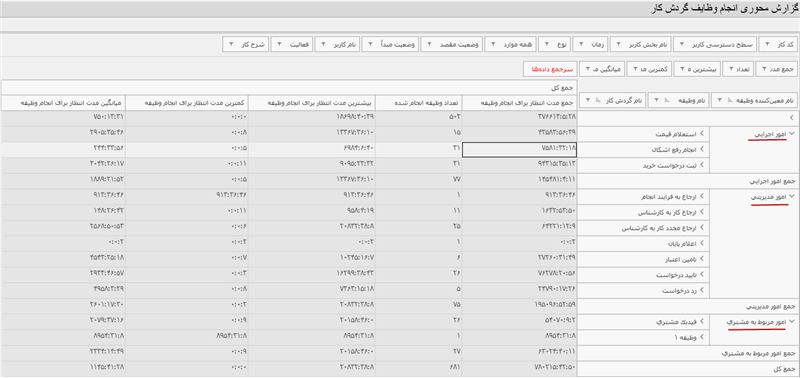The height and width of the screenshot is (378, 800).
Task: Click sort triangle on نام وظیفه field
Action: (666, 100)
